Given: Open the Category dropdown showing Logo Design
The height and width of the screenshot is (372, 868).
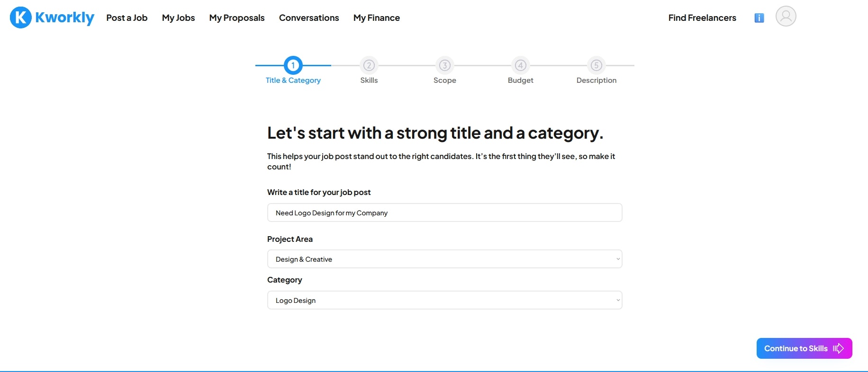Looking at the screenshot, I should [444, 301].
